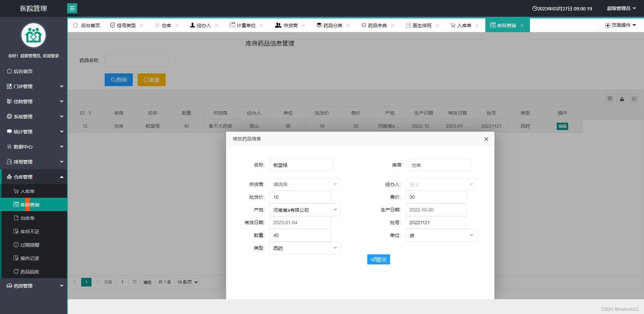Close the 仓库 tab

pyautogui.click(x=177, y=25)
